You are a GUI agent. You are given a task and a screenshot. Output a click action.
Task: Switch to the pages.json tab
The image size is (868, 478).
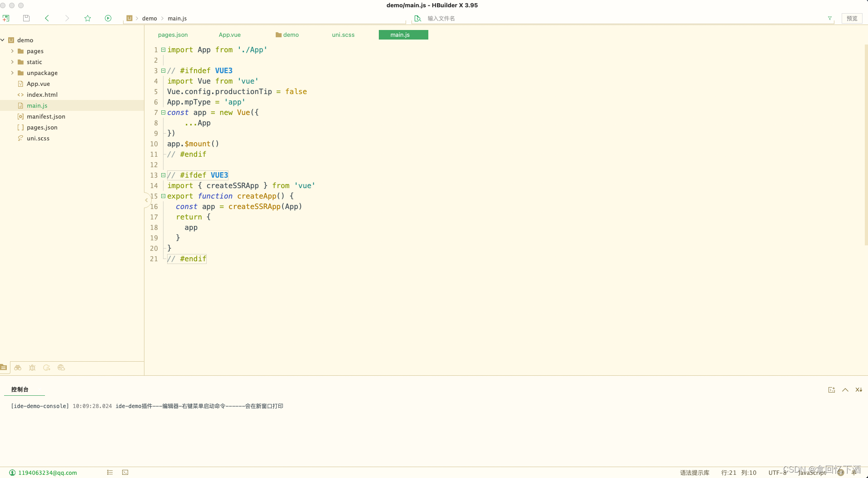point(173,35)
